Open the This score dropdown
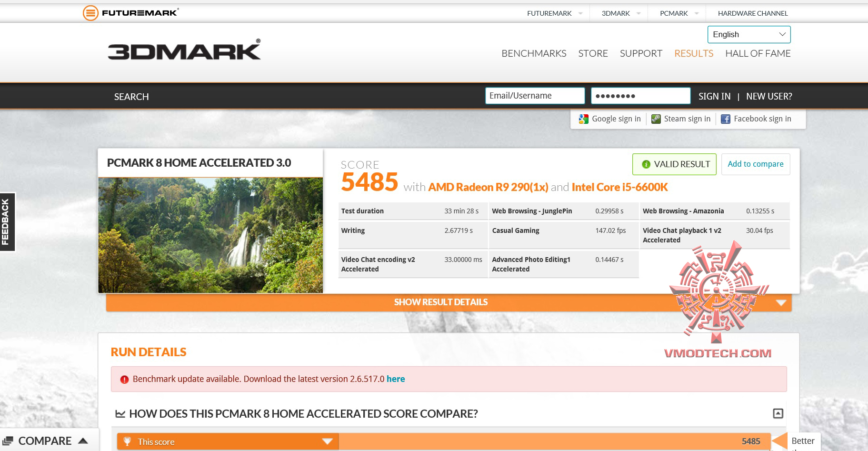Image resolution: width=868 pixels, height=451 pixels. (228, 441)
